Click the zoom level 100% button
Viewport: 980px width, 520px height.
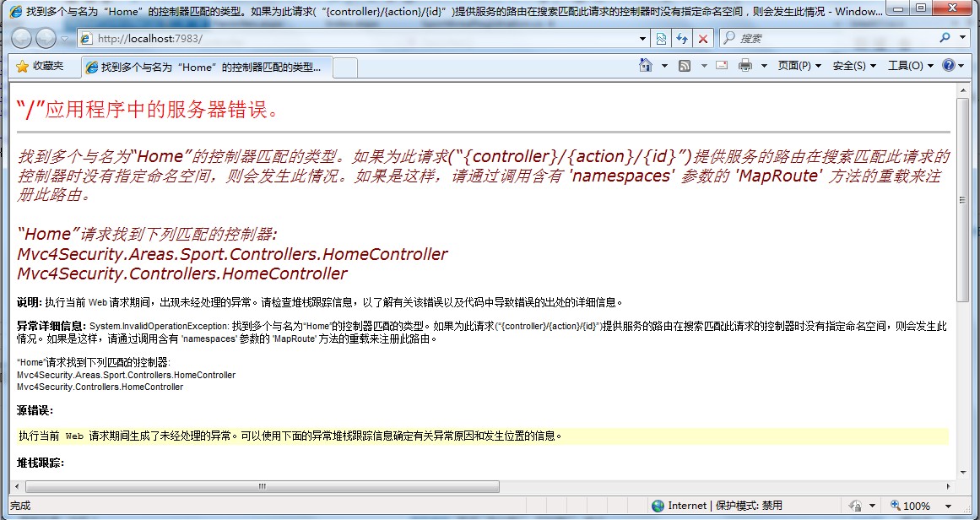pos(911,506)
